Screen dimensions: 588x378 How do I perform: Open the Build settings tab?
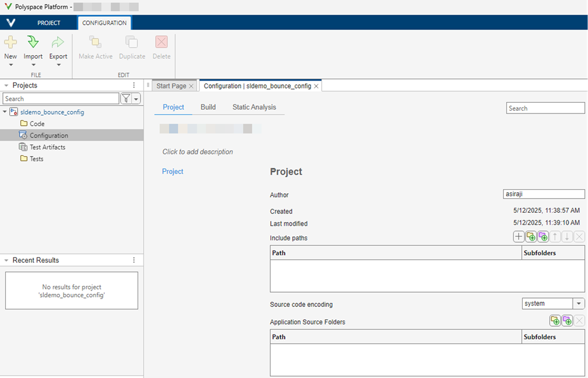pyautogui.click(x=208, y=107)
